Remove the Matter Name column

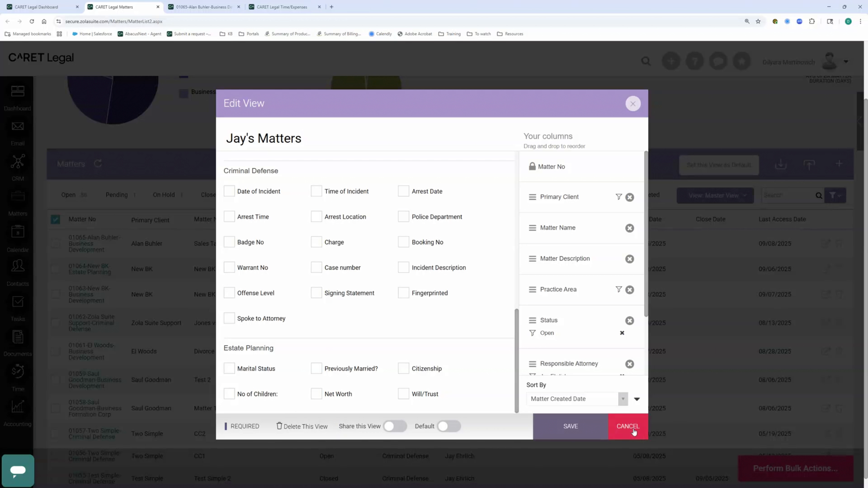630,228
